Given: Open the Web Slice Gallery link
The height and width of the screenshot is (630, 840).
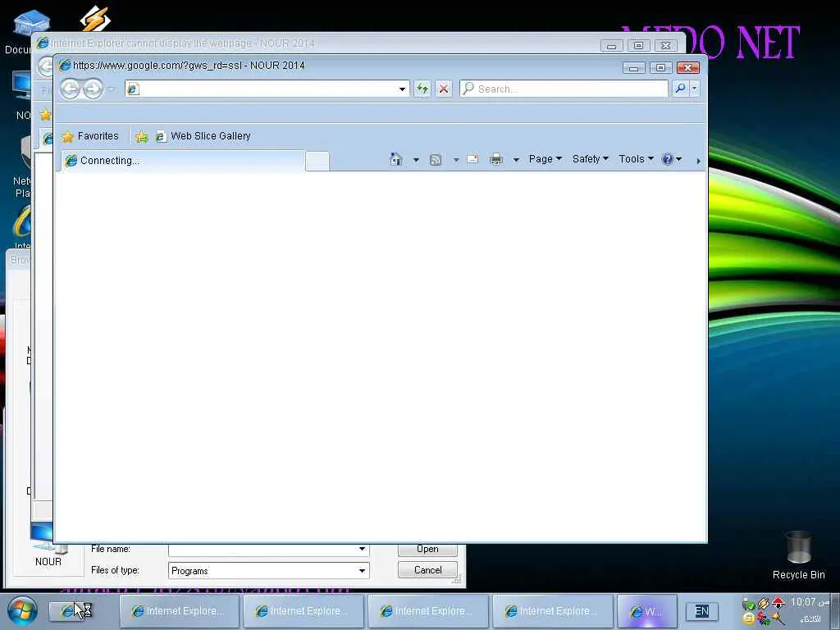Looking at the screenshot, I should tap(203, 137).
